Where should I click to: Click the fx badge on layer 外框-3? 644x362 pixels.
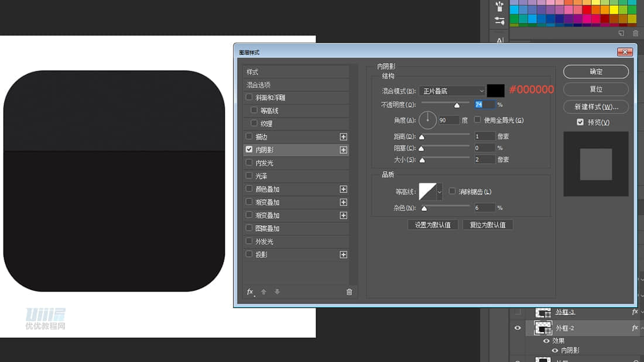pyautogui.click(x=635, y=312)
